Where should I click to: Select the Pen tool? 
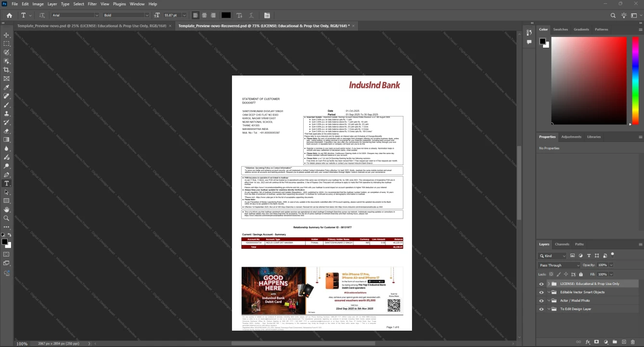tap(7, 175)
